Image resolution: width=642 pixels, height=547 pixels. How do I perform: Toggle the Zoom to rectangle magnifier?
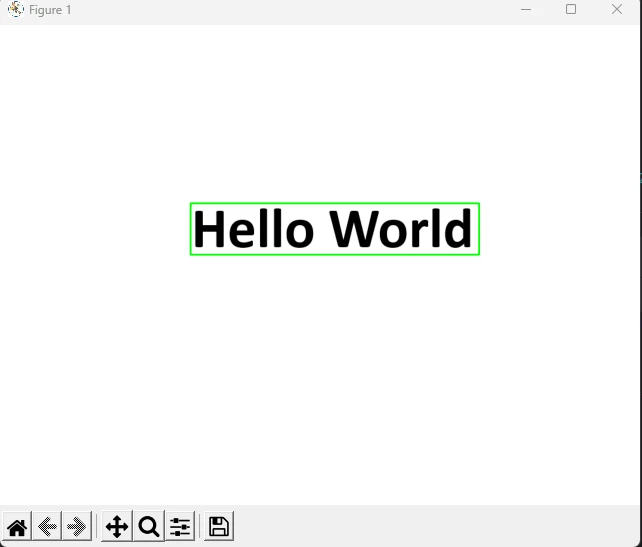149,527
